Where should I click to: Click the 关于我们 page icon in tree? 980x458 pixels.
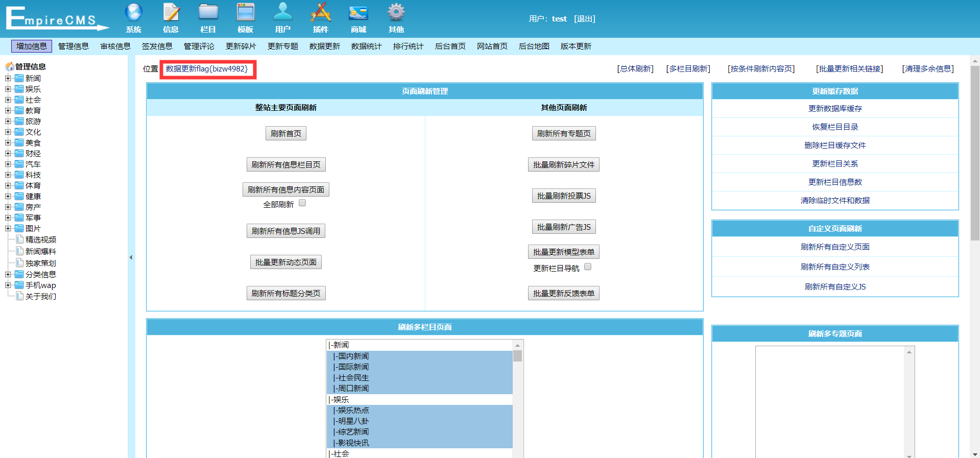tap(20, 296)
